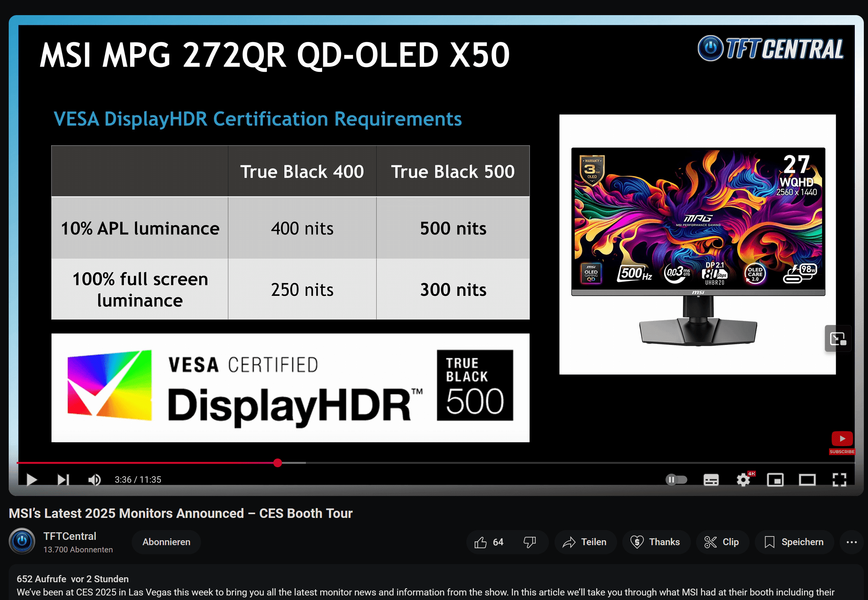Click the 3:36 / 11:35 time display
The height and width of the screenshot is (600, 868).
(x=138, y=480)
